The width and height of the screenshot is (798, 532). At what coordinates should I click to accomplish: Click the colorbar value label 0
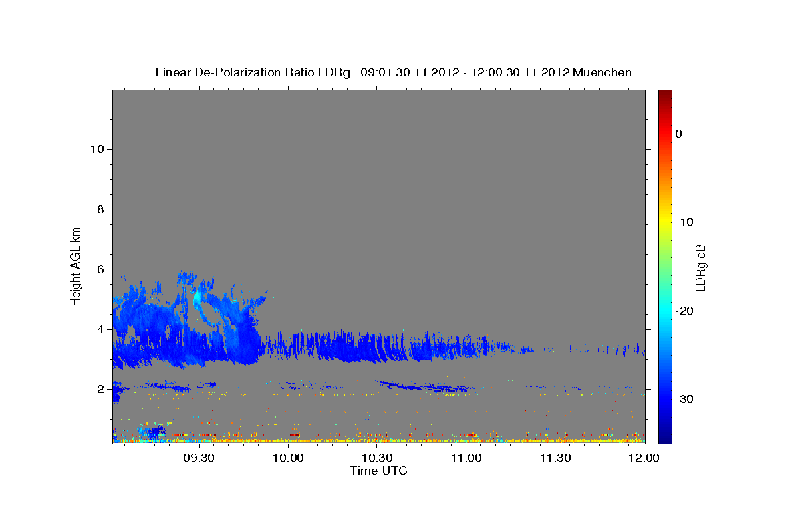679,134
